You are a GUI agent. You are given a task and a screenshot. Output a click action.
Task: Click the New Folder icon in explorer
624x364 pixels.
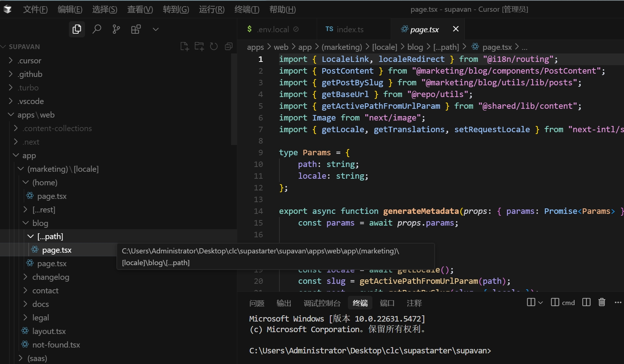tap(199, 47)
